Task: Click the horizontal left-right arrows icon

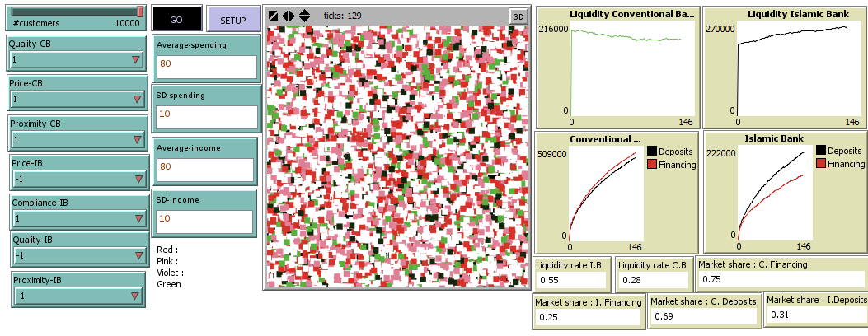Action: [289, 16]
